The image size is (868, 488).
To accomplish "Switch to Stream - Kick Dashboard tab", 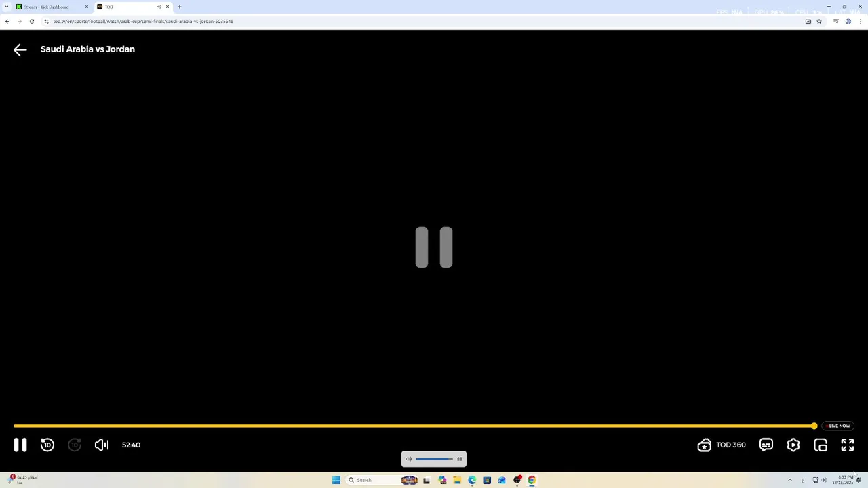I will (51, 7).
